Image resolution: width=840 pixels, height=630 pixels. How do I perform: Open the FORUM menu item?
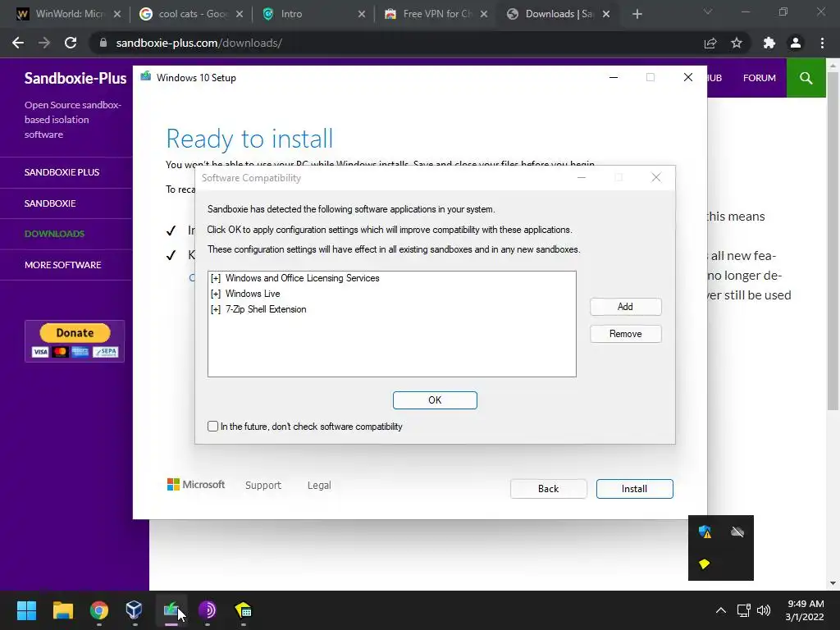pyautogui.click(x=759, y=78)
